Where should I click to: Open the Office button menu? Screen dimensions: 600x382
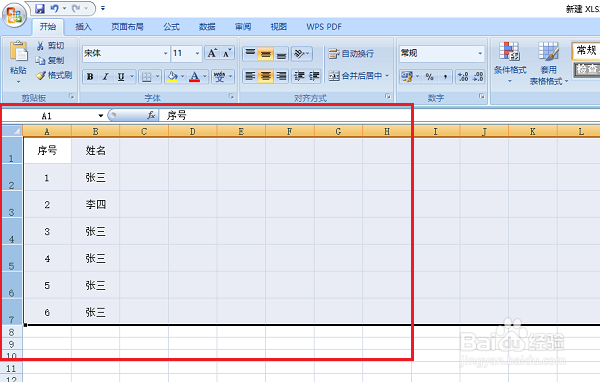tap(14, 15)
